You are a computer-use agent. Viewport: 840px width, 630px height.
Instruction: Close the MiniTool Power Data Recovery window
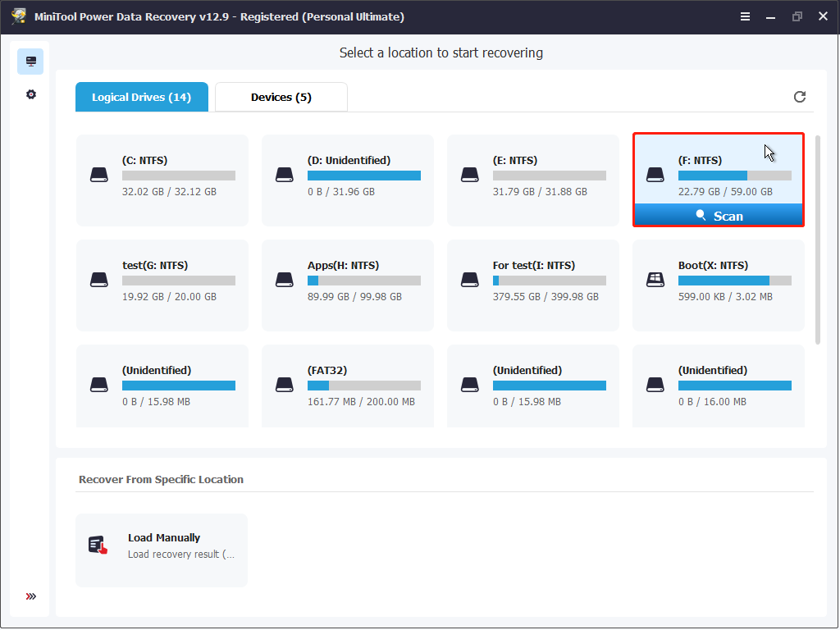click(x=823, y=16)
